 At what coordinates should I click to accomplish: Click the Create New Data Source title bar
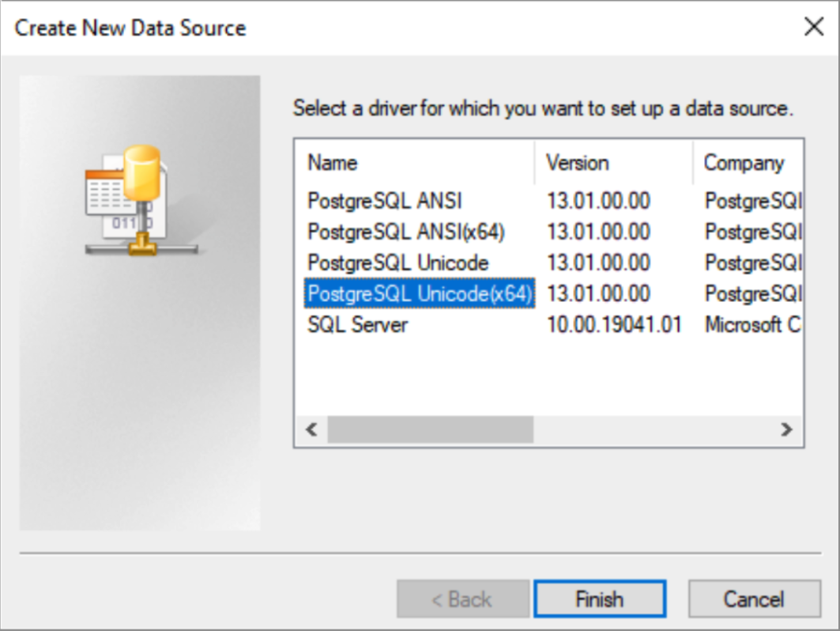(395, 28)
